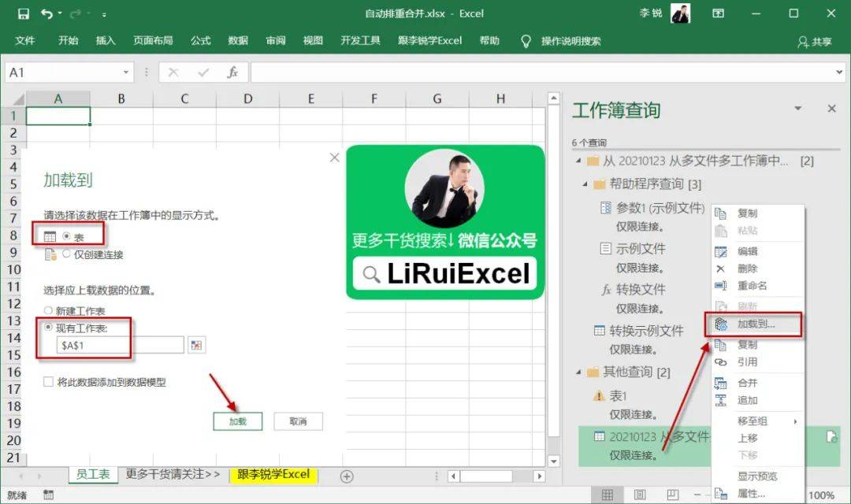Save the workbook from the quick access toolbar
This screenshot has width=851, height=504.
point(24,13)
